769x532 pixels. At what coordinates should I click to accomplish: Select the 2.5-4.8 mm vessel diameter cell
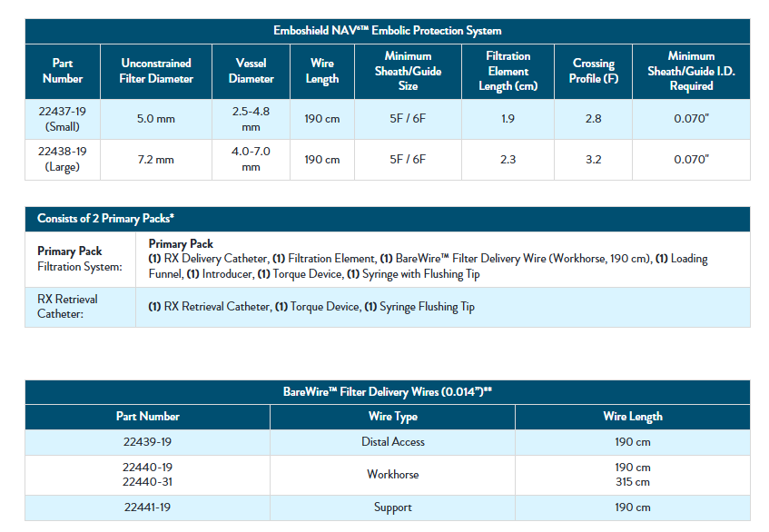tap(251, 119)
